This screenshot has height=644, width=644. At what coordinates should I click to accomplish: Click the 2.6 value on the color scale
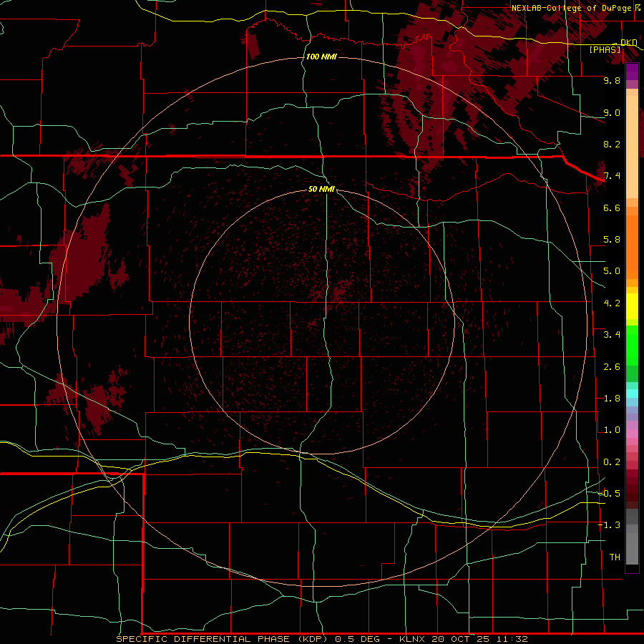click(x=612, y=367)
